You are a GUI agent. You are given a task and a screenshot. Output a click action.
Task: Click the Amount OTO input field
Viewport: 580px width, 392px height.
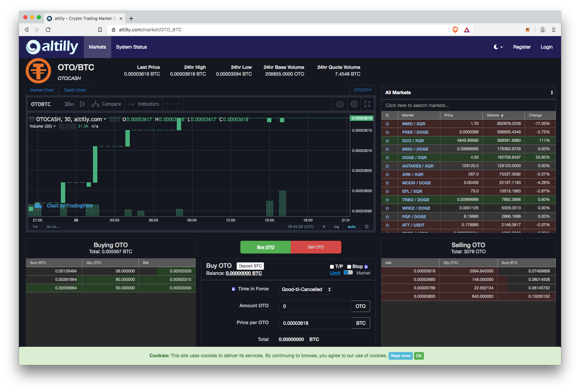pyautogui.click(x=315, y=306)
